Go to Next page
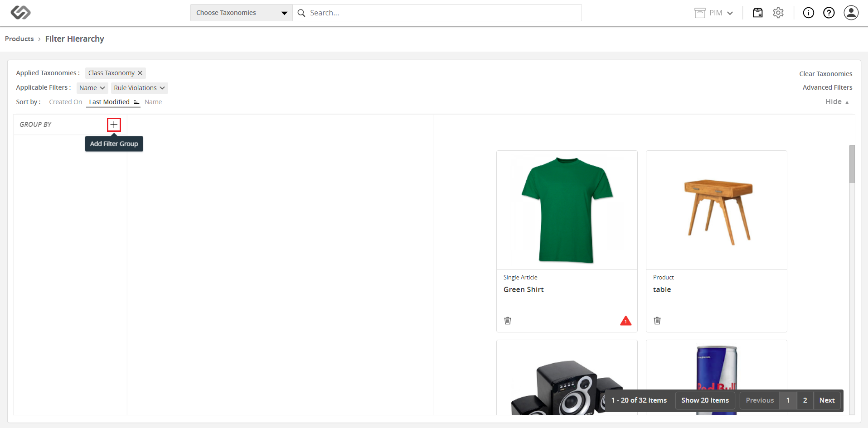Screen dimensions: 868x428 point(827,400)
